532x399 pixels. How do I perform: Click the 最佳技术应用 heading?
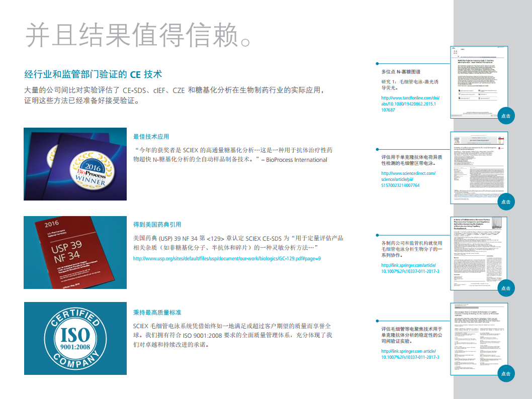[x=151, y=137]
